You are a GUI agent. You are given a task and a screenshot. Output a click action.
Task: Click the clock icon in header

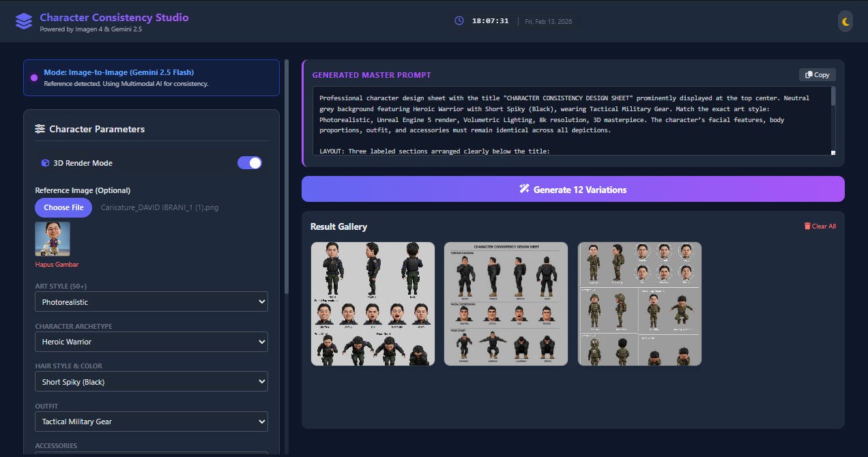coord(459,21)
